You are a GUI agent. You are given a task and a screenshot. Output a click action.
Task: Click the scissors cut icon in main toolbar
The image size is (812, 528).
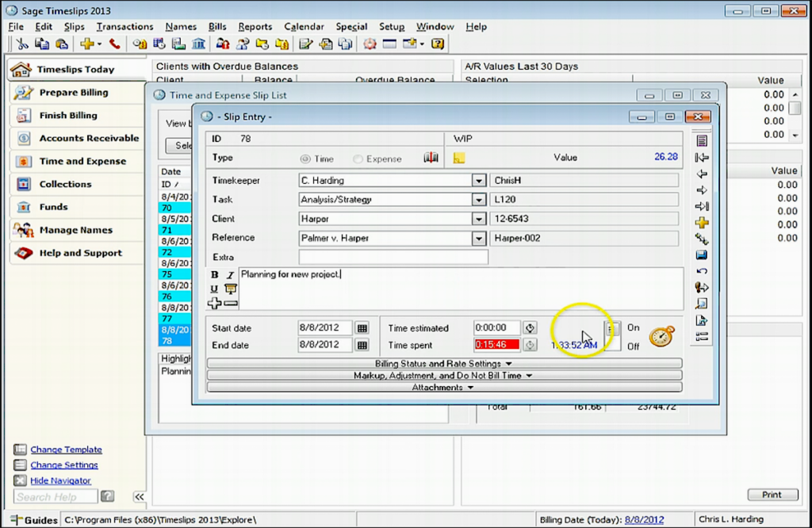pos(21,44)
